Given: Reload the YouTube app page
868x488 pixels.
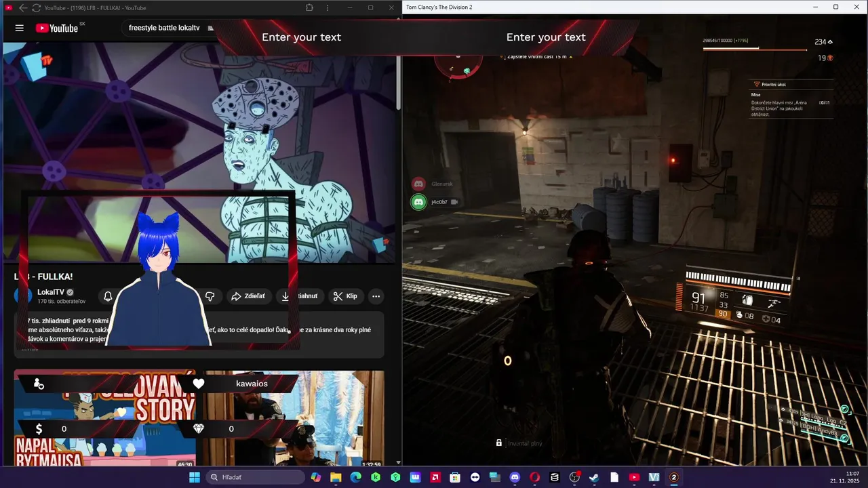Looking at the screenshot, I should [36, 7].
